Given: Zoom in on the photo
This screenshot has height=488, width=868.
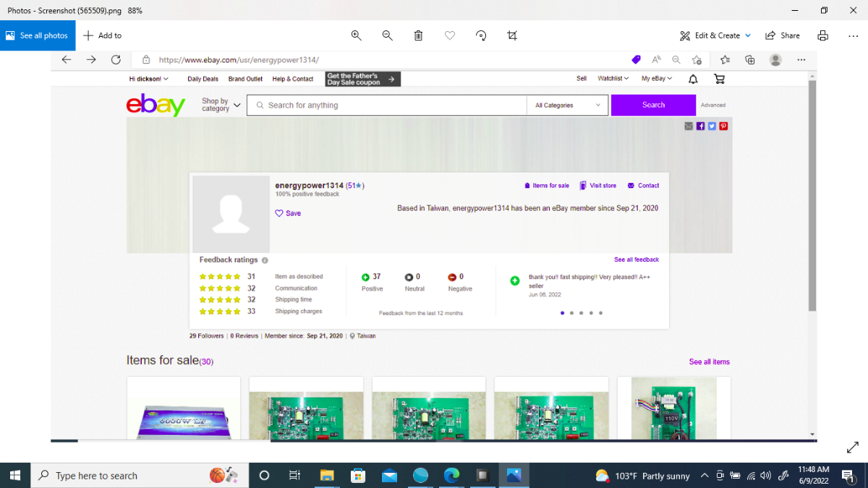Looking at the screenshot, I should coord(356,35).
